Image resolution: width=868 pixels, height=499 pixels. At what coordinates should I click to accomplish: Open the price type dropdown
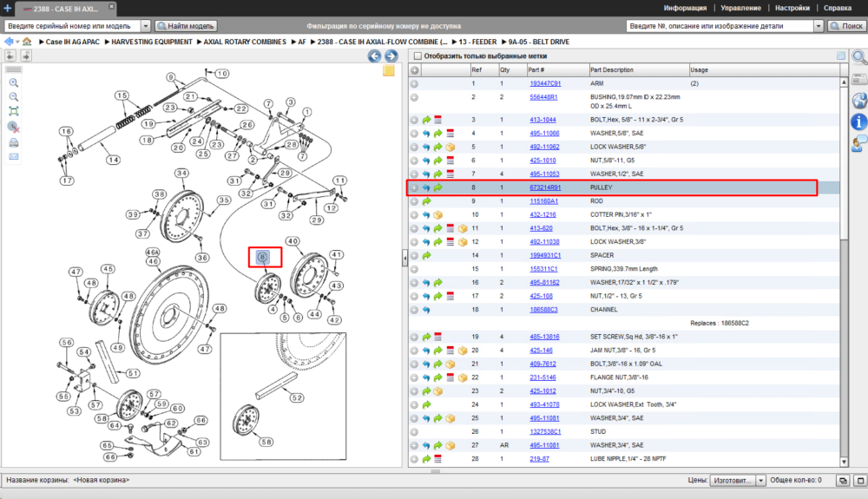click(760, 480)
